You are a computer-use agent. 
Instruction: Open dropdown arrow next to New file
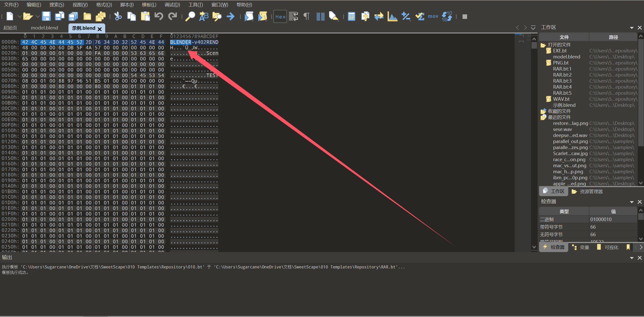click(x=19, y=17)
